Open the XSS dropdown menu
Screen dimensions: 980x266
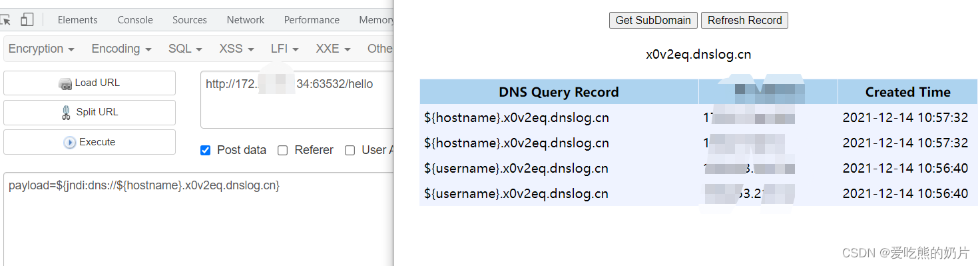click(236, 49)
